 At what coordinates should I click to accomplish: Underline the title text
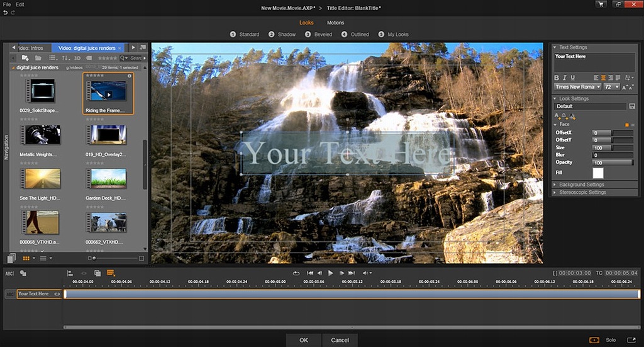pos(573,77)
